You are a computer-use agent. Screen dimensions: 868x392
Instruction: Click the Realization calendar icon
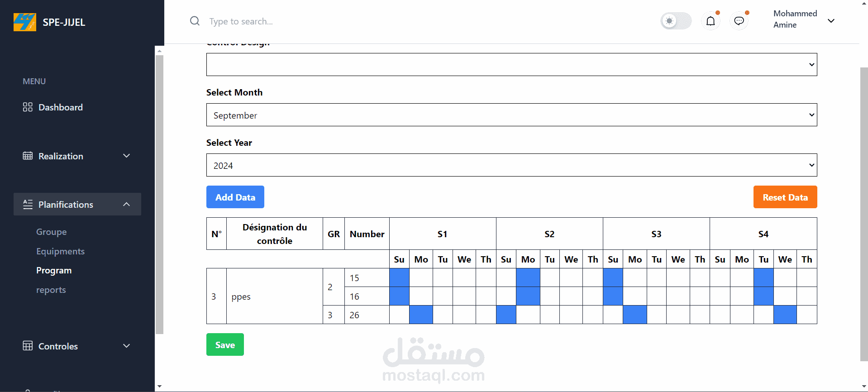pos(28,156)
